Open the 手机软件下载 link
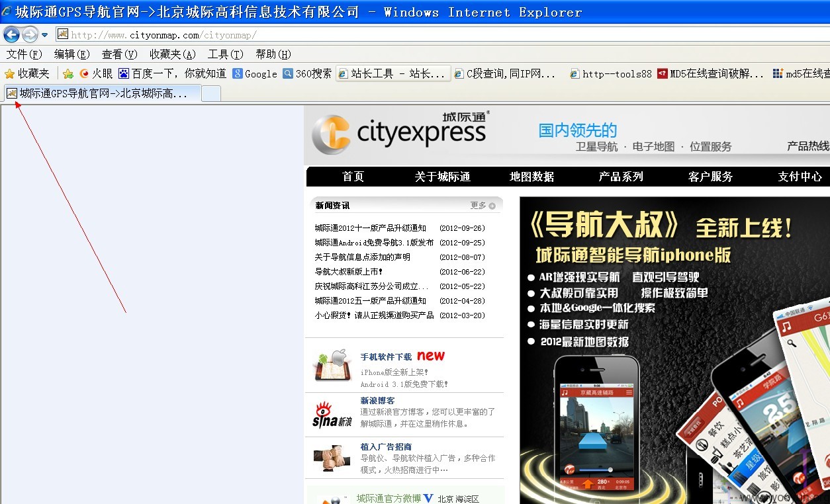830x504 pixels. click(x=386, y=357)
